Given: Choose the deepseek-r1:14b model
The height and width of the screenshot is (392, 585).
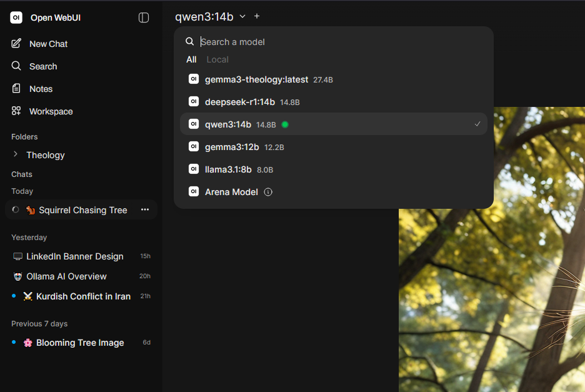Looking at the screenshot, I should (334, 101).
